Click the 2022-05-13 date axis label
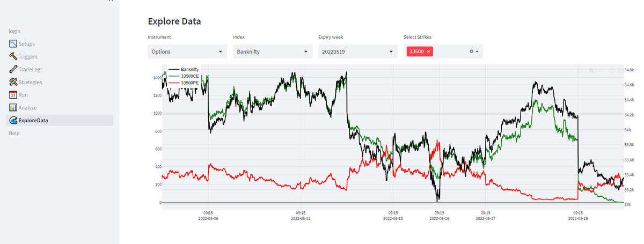 (x=393, y=219)
